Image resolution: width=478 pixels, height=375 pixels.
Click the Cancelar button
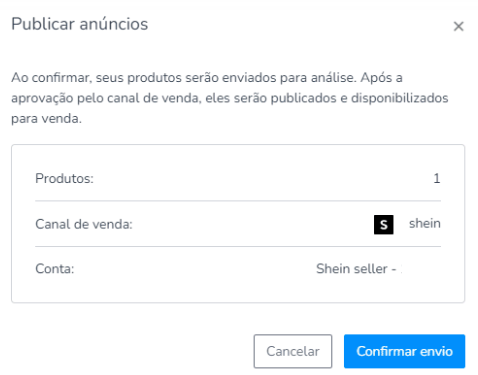point(293,351)
